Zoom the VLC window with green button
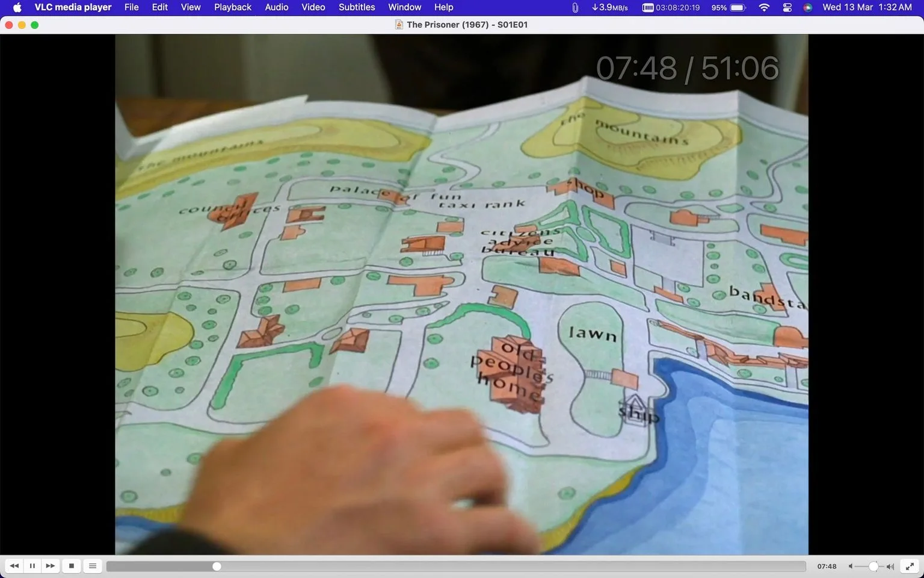Image resolution: width=924 pixels, height=578 pixels. [34, 25]
